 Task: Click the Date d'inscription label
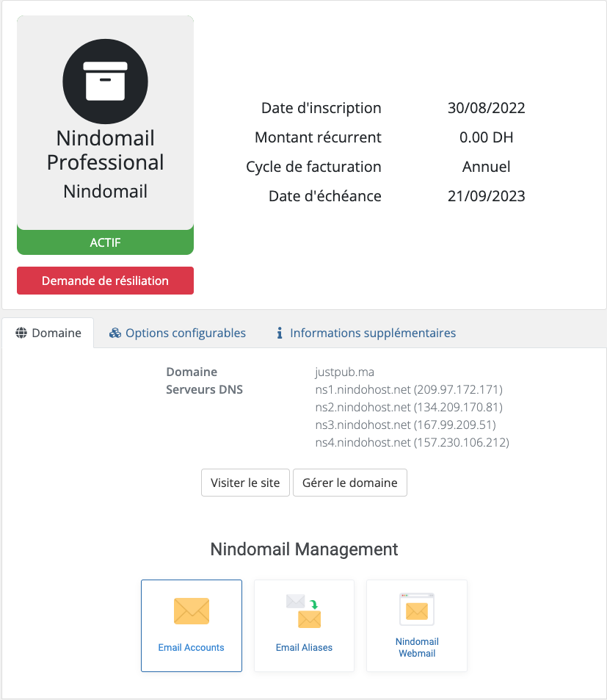[321, 108]
